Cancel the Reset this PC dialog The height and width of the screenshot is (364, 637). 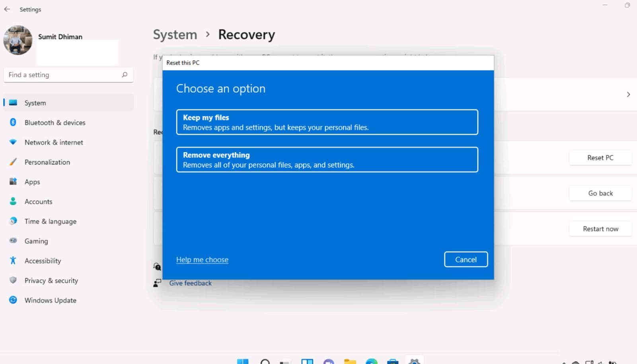click(466, 259)
